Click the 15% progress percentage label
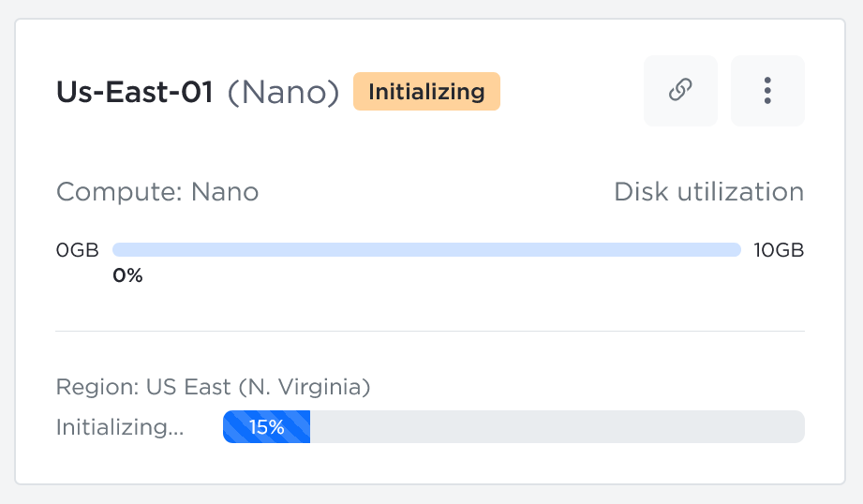863x504 pixels. 266,427
